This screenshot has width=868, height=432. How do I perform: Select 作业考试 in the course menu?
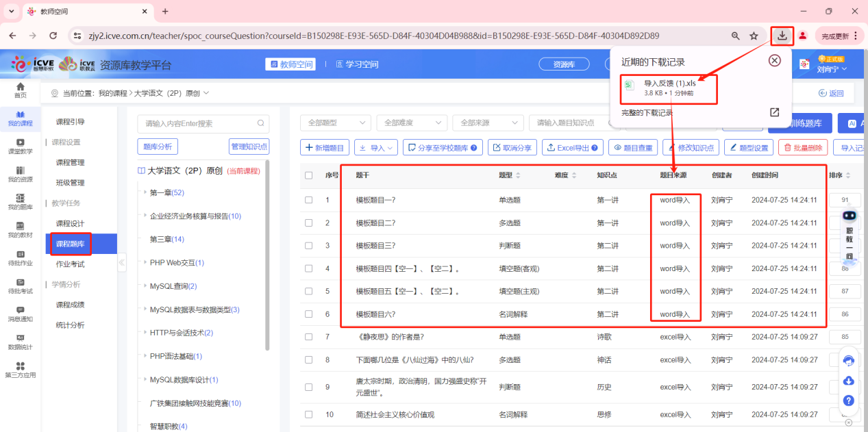(x=70, y=264)
